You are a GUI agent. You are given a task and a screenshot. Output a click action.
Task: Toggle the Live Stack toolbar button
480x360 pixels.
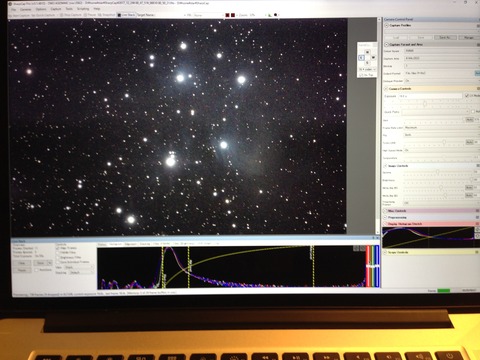(x=126, y=15)
